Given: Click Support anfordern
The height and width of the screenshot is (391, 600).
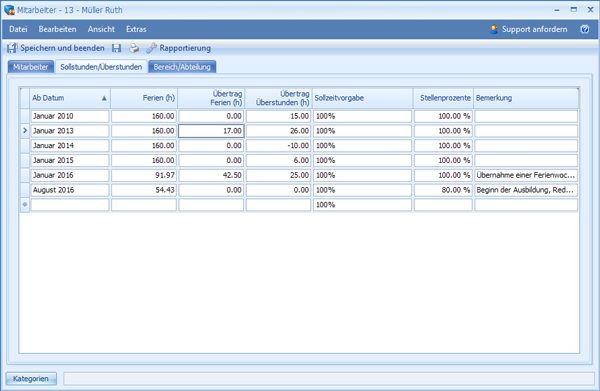Looking at the screenshot, I should click(529, 29).
